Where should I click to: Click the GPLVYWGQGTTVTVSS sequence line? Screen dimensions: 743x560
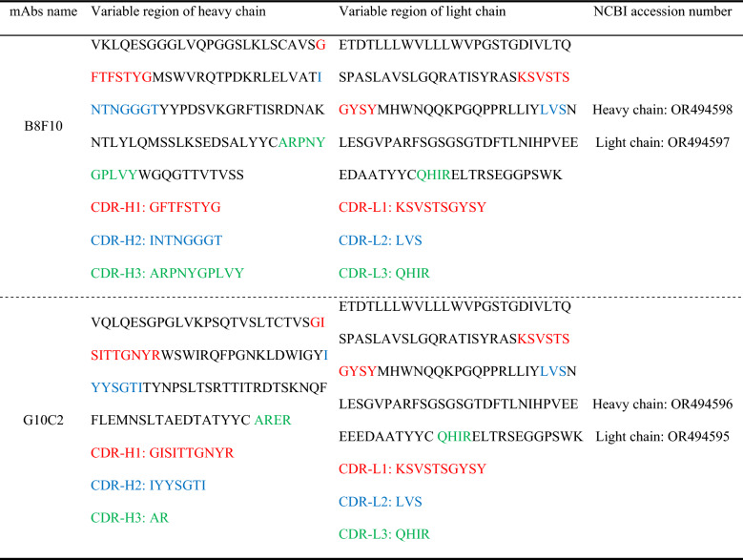167,176
